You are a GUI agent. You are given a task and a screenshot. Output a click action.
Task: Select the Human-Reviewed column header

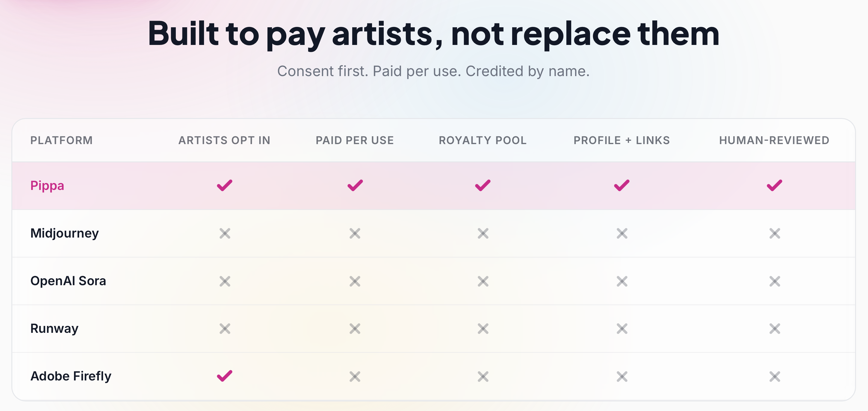coord(774,140)
